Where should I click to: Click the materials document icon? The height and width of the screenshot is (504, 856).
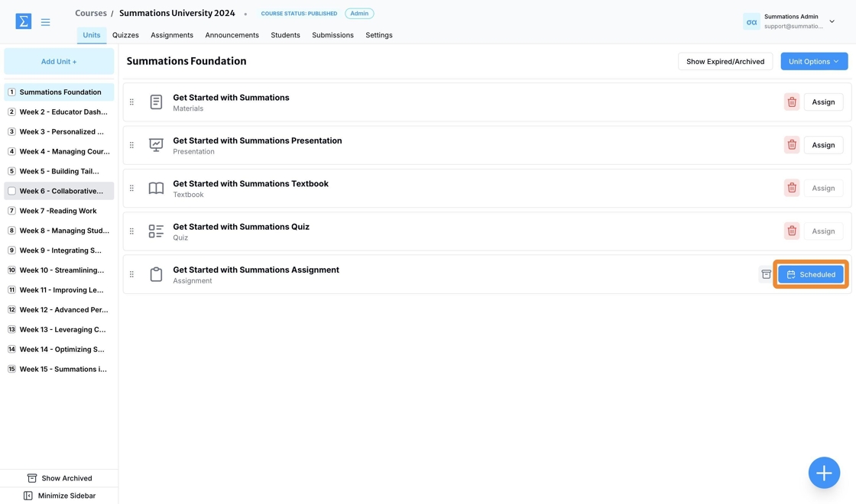coord(156,102)
